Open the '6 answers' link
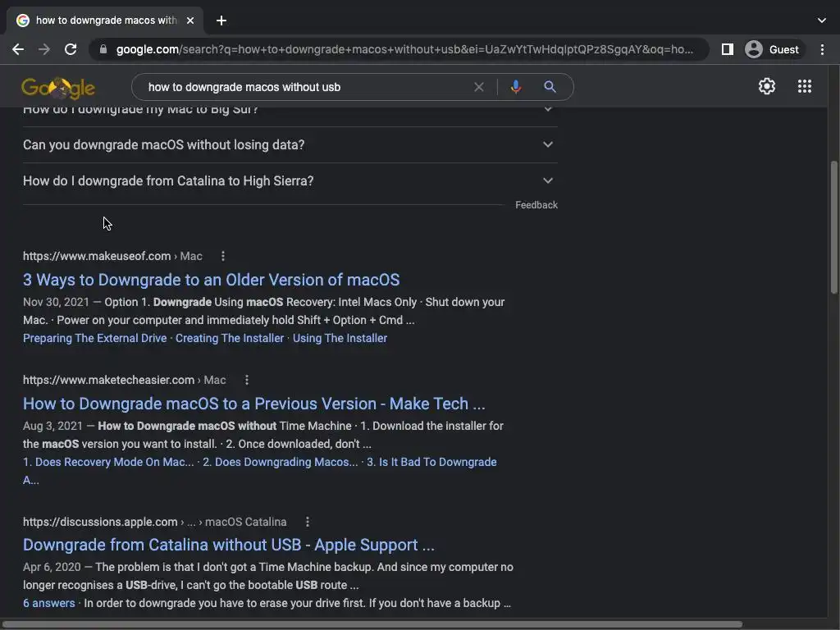 [48, 603]
